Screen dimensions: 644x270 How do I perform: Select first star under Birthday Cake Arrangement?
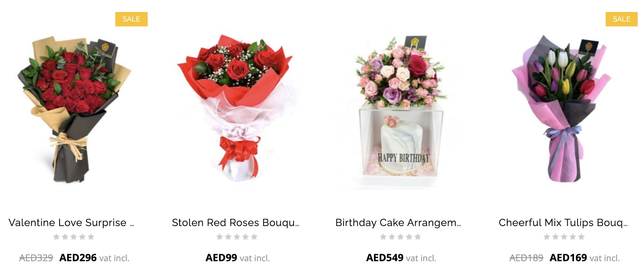coord(383,237)
